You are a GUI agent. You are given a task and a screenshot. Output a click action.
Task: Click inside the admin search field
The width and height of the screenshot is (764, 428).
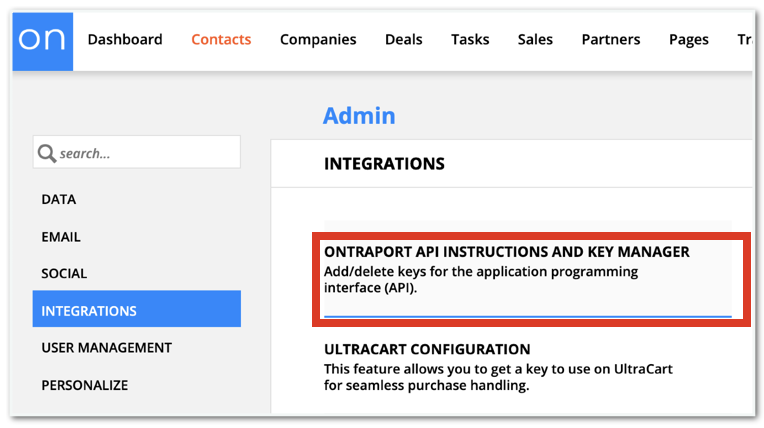tap(137, 152)
